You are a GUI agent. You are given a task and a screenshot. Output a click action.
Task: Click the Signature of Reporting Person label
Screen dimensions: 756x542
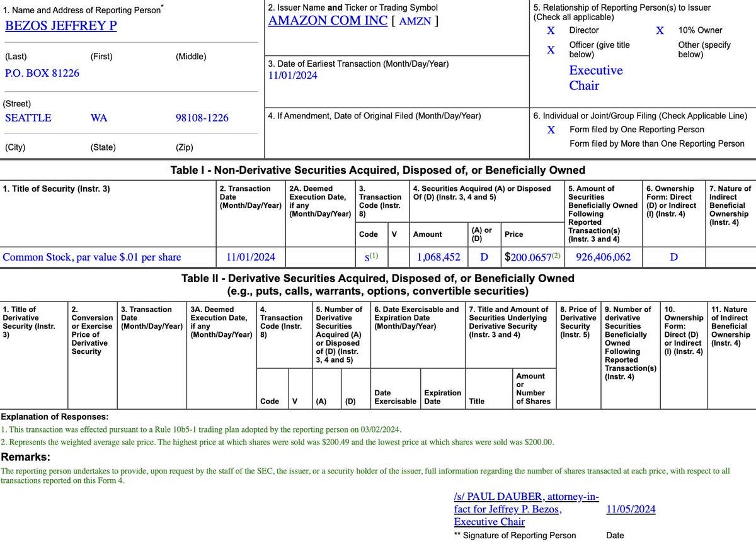pos(515,535)
